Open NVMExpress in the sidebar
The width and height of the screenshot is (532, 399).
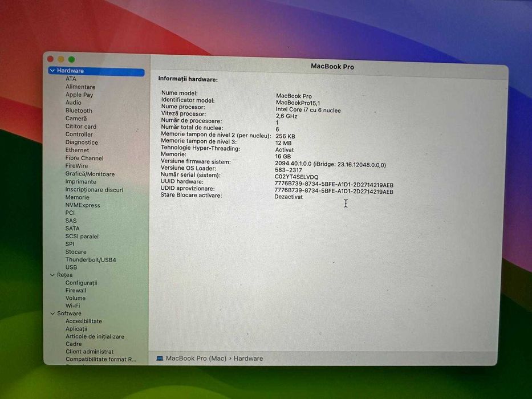coord(83,205)
